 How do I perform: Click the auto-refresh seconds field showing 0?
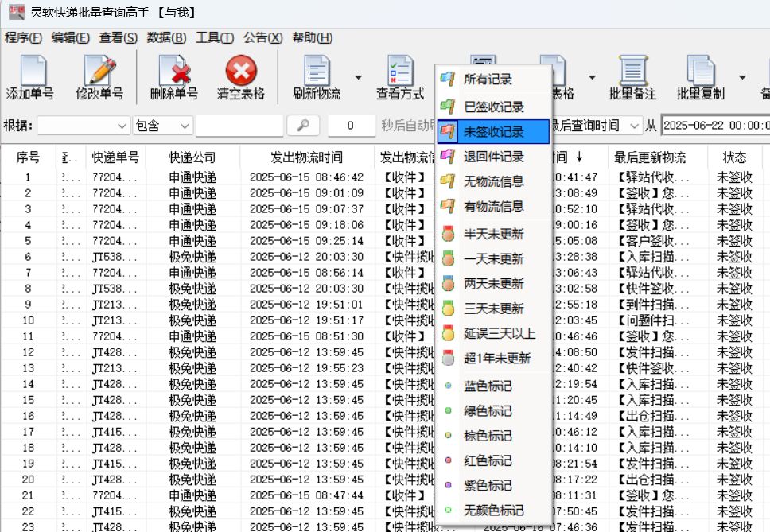tap(351, 126)
